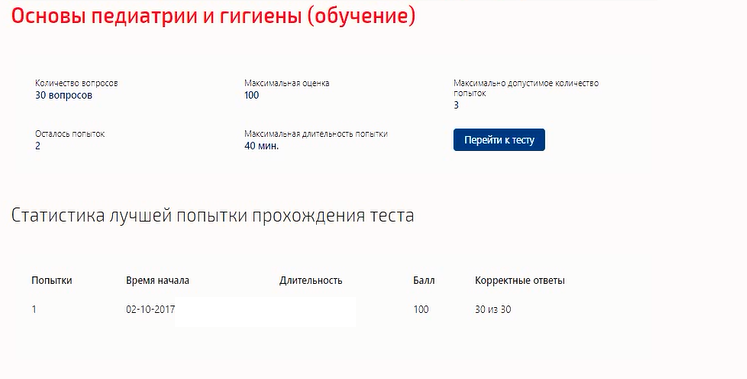The width and height of the screenshot is (747, 379).
Task: Click the "Максимально допустимое количество попыток" label
Action: [x=526, y=88]
